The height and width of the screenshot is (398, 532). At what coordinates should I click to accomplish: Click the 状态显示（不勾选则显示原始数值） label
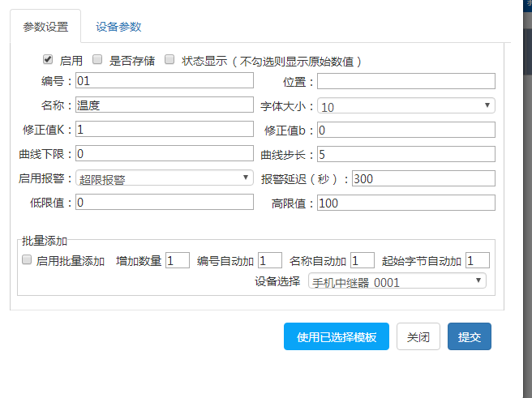(x=272, y=61)
